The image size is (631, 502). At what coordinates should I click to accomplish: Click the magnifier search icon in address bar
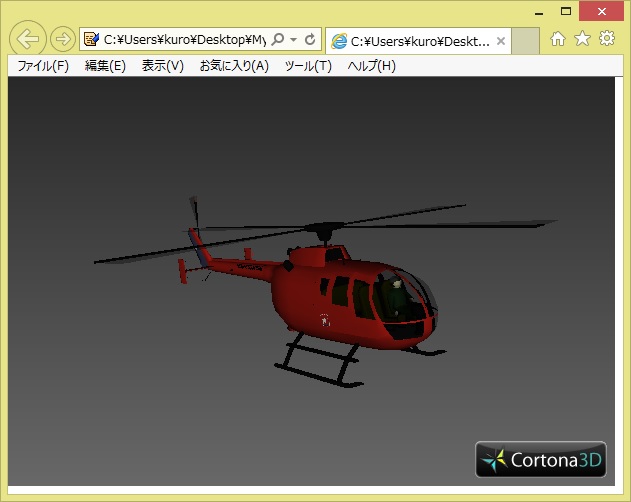(x=278, y=40)
